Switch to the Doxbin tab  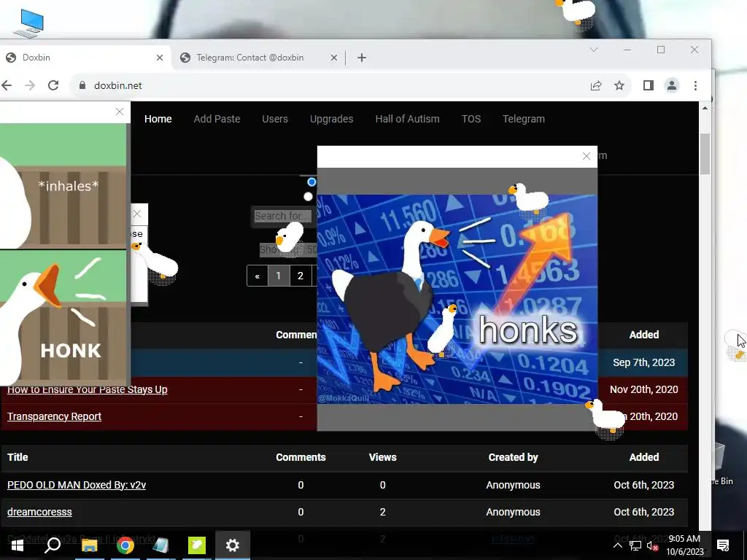[x=83, y=58]
